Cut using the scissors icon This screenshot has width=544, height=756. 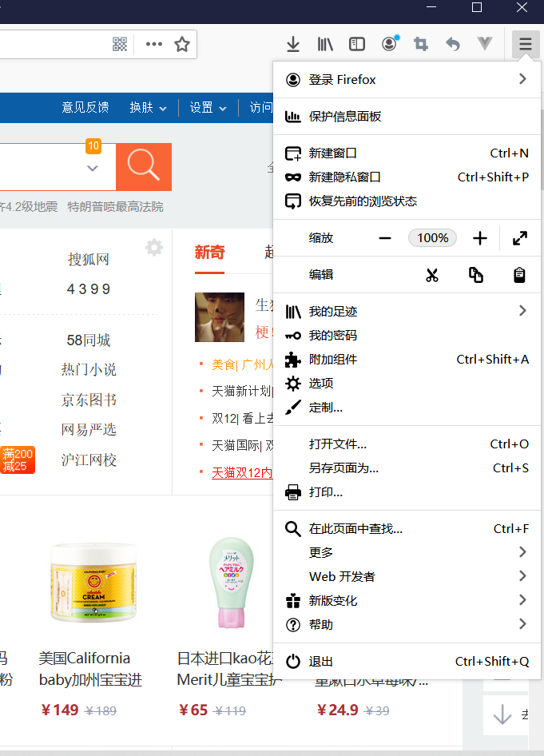432,275
